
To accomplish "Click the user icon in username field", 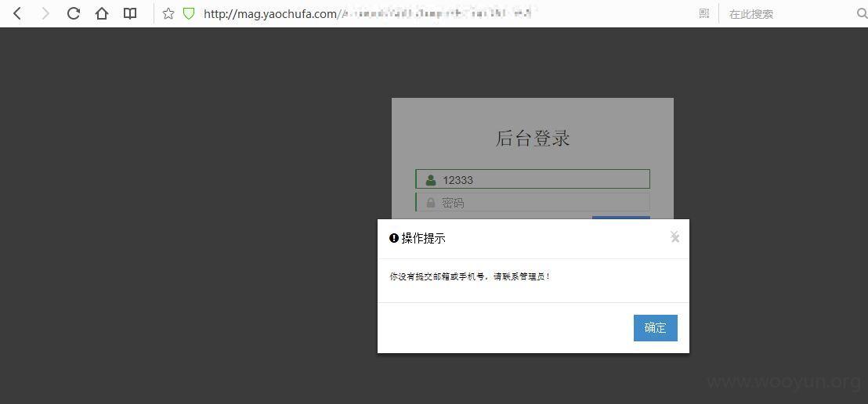I will pyautogui.click(x=431, y=180).
